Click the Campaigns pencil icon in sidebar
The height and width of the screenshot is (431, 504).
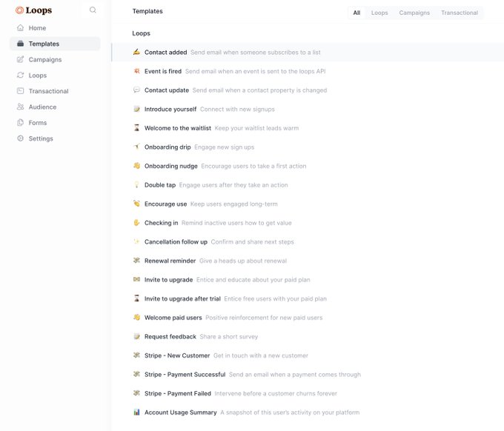pyautogui.click(x=20, y=59)
